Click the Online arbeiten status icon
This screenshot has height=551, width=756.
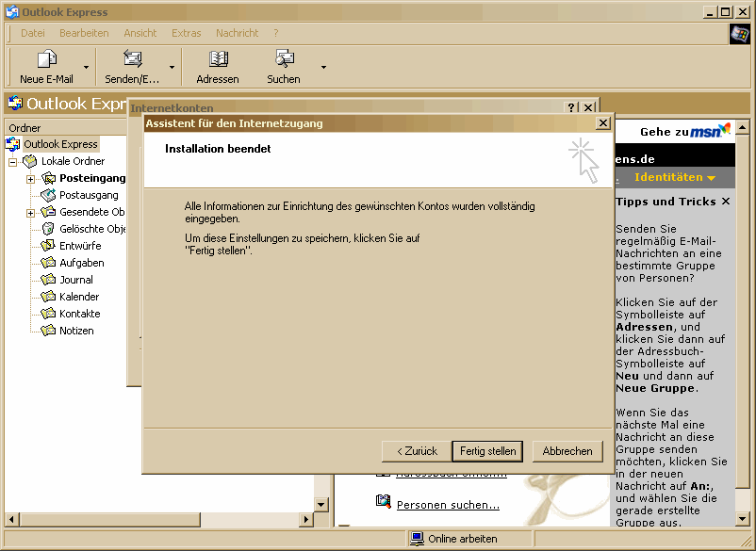pyautogui.click(x=417, y=539)
